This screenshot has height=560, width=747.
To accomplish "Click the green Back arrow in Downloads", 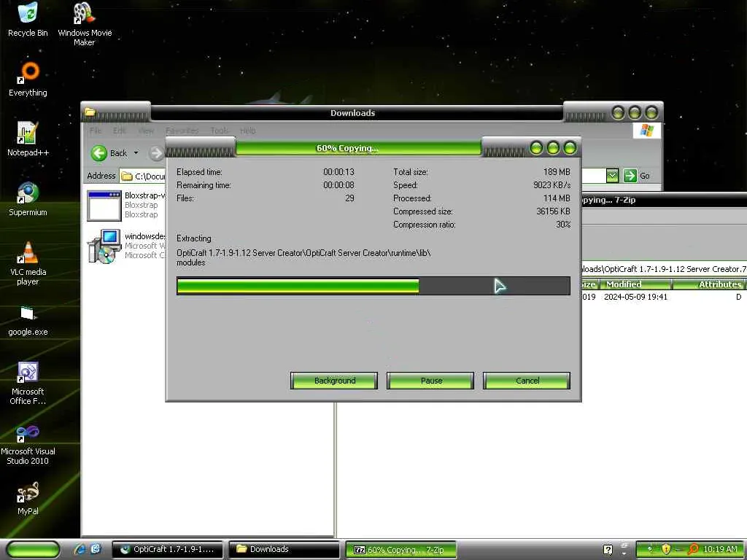I will 99,153.
